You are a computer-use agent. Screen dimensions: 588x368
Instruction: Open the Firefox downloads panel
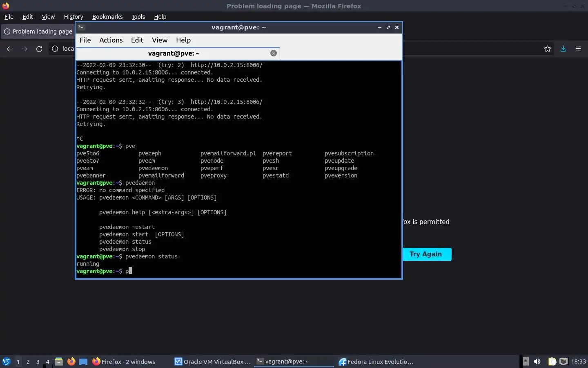563,49
